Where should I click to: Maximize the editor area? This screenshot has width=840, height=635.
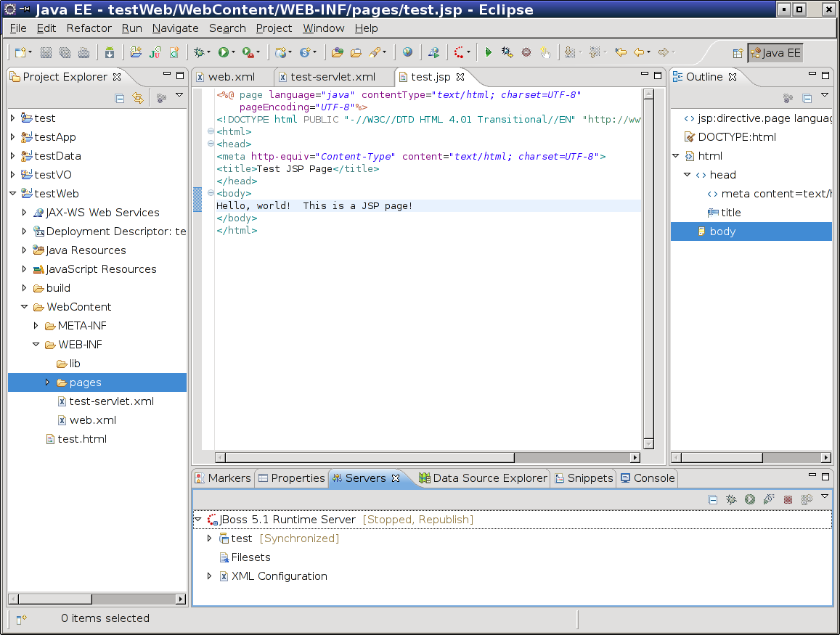pyautogui.click(x=658, y=75)
